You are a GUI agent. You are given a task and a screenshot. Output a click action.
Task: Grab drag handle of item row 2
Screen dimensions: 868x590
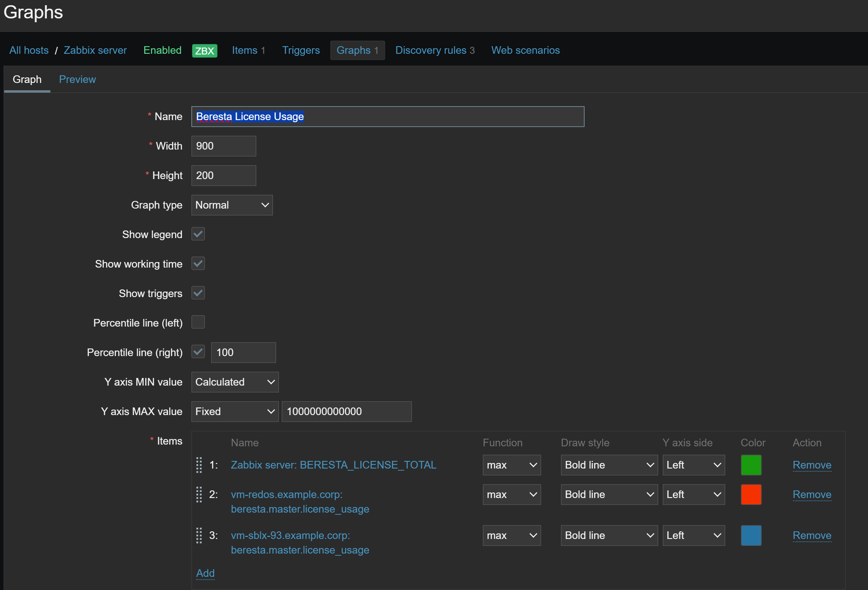tap(199, 495)
